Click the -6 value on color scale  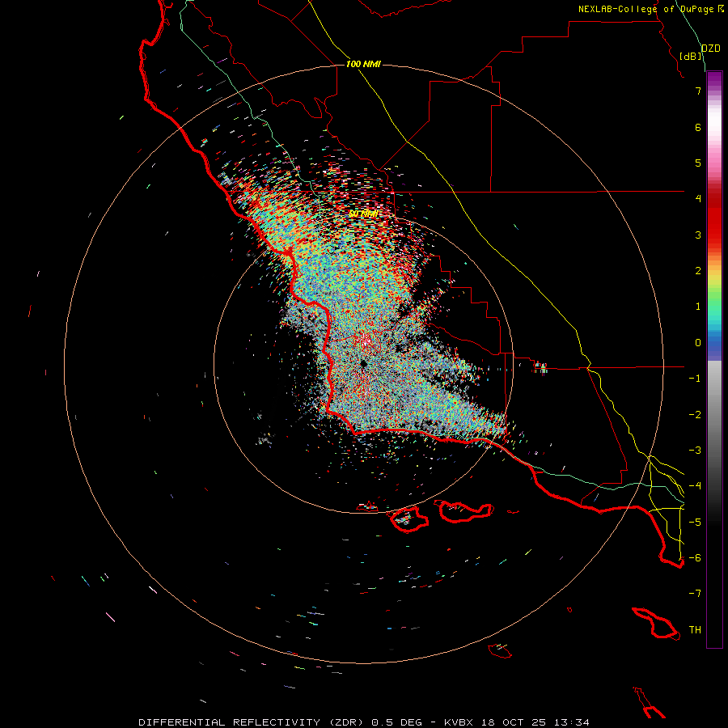click(695, 558)
